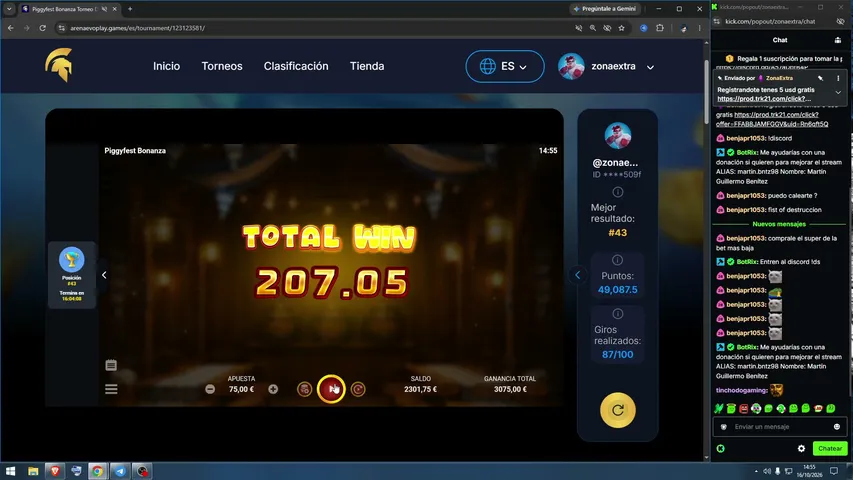Open the game history calendar icon
The height and width of the screenshot is (480, 853).
(111, 365)
